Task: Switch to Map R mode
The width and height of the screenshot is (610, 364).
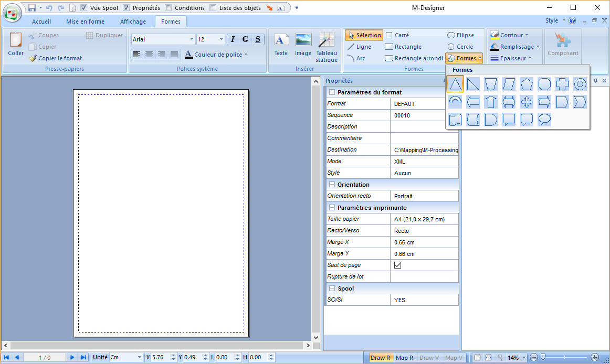Action: (x=405, y=357)
